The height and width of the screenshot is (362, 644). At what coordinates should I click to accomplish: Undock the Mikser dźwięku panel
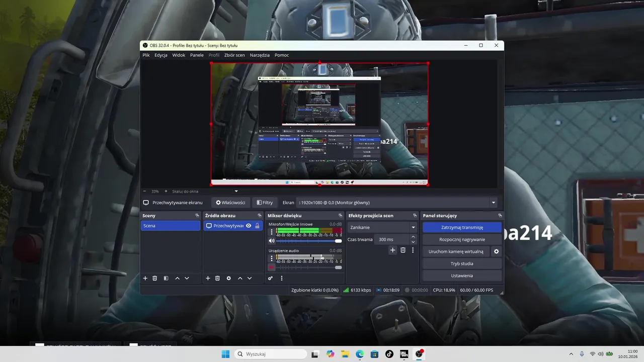point(341,216)
